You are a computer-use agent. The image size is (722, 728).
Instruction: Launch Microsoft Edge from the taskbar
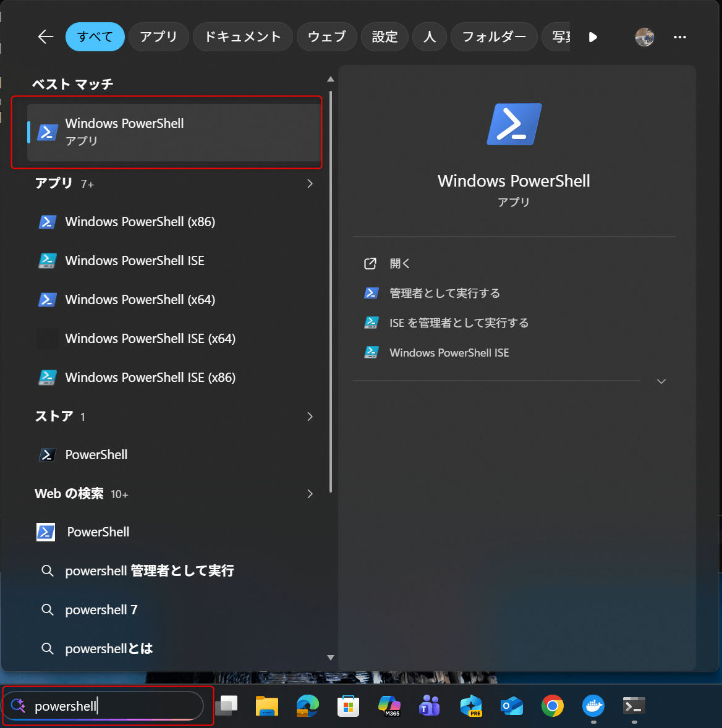pyautogui.click(x=307, y=706)
